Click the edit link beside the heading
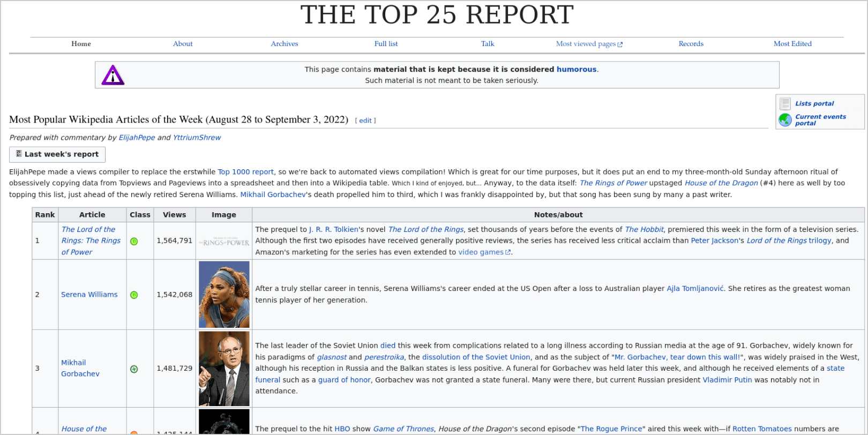This screenshot has height=435, width=868. pos(365,121)
